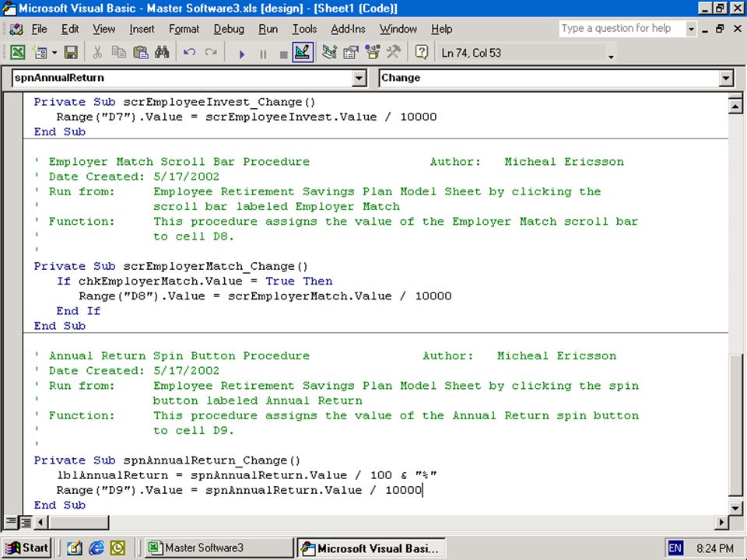Viewport: 747px width, 560px height.
Task: Open the Help menu
Action: [442, 29]
